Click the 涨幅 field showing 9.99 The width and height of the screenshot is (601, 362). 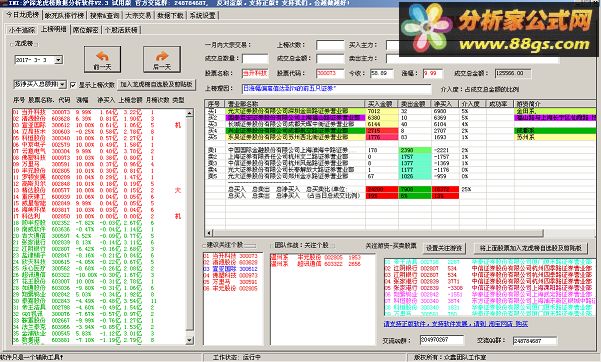(433, 73)
